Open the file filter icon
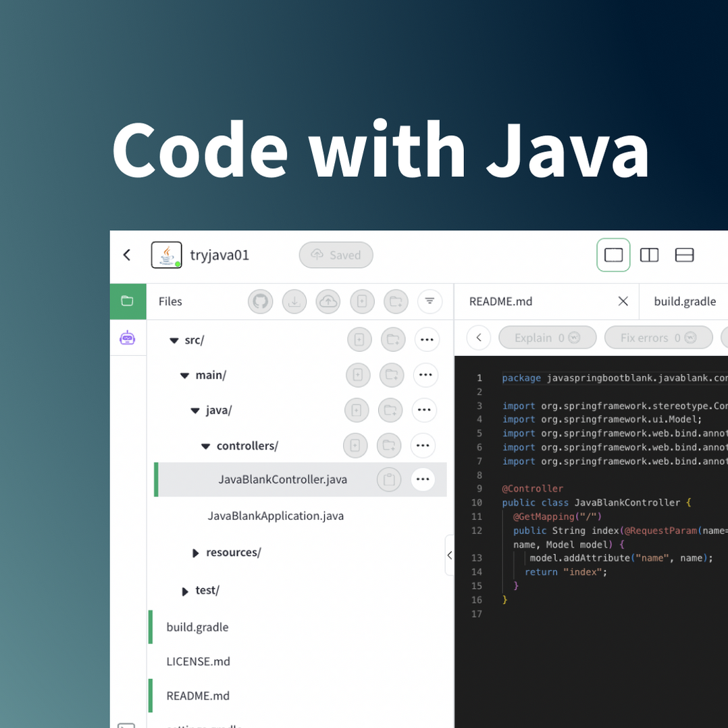 (x=430, y=301)
